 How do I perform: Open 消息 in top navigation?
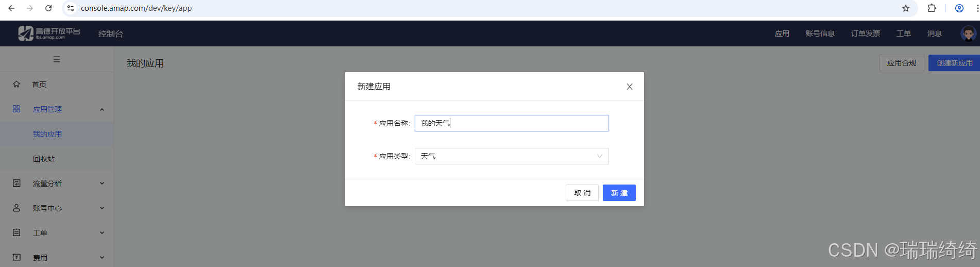click(x=935, y=34)
